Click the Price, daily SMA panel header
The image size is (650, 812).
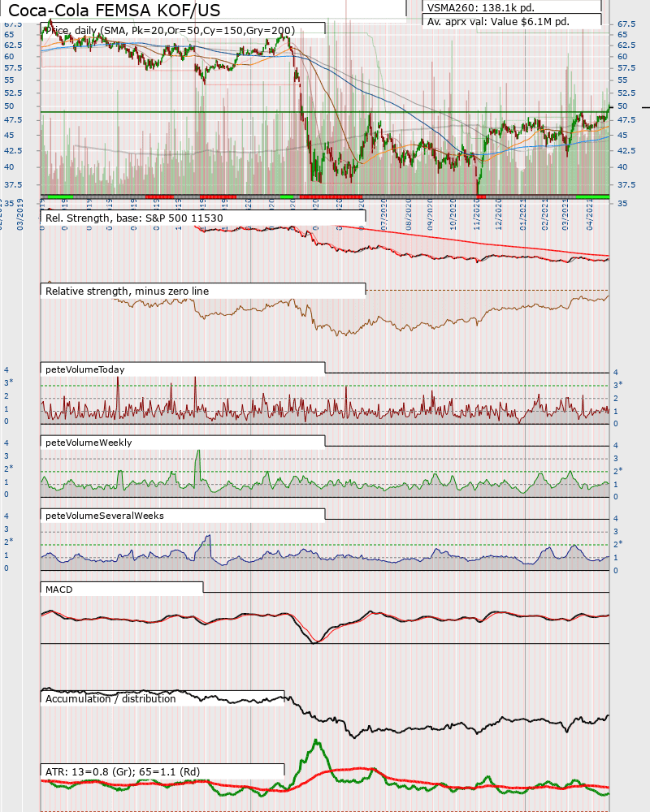(x=170, y=30)
